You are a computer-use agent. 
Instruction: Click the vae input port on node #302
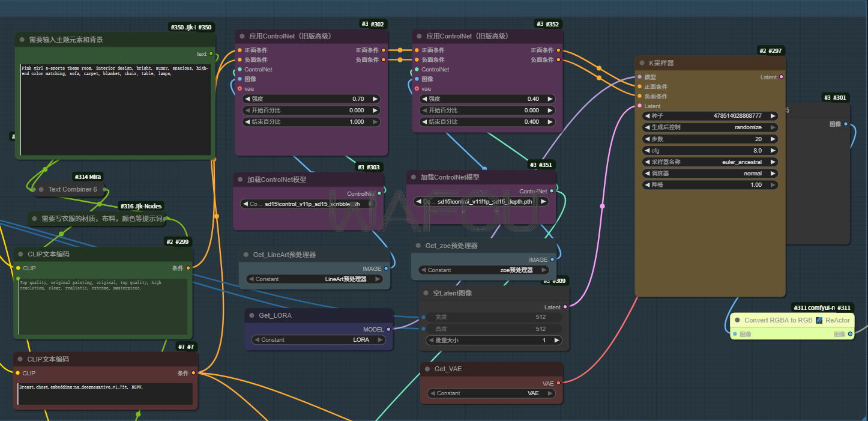240,88
